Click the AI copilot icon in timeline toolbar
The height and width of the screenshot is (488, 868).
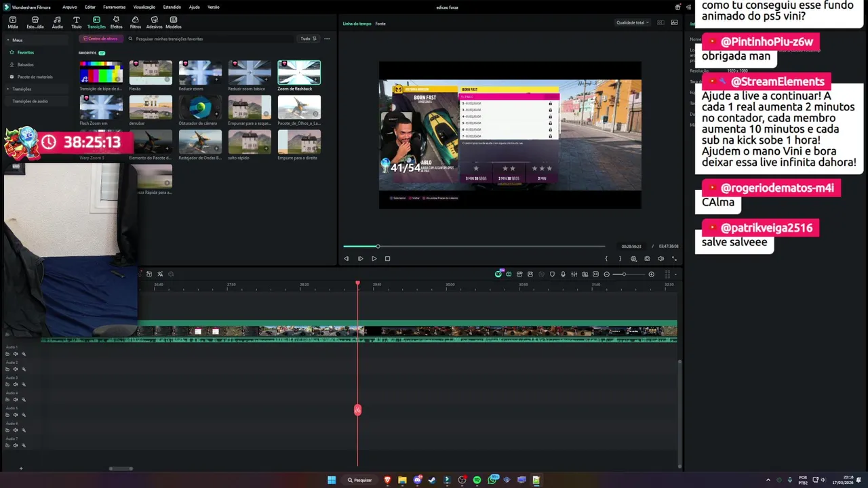pyautogui.click(x=498, y=274)
